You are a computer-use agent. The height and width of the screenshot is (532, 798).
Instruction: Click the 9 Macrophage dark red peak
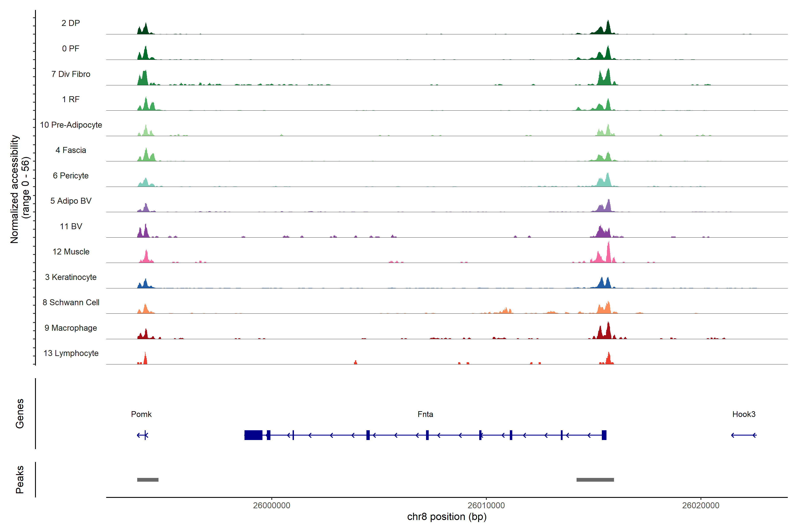[608, 332]
